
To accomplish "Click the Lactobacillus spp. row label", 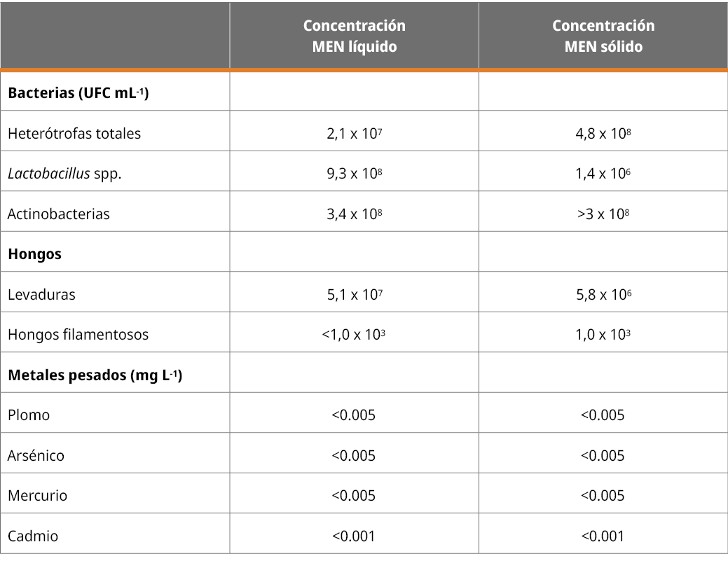I will pyautogui.click(x=64, y=174).
